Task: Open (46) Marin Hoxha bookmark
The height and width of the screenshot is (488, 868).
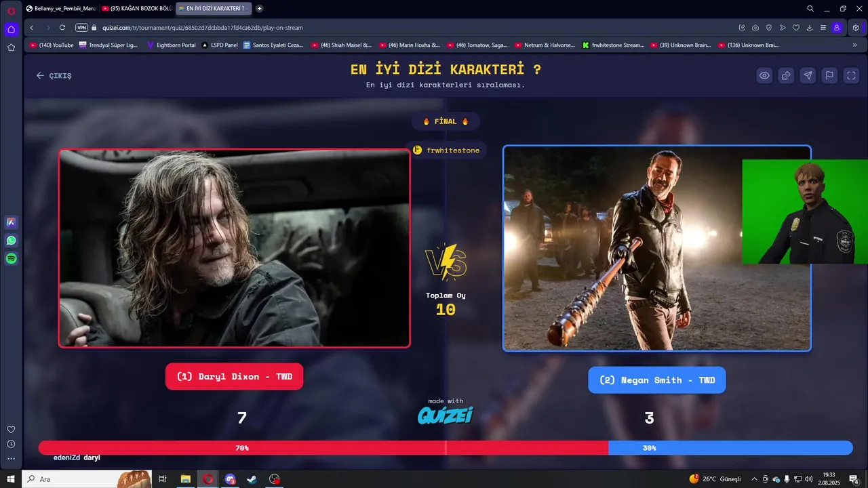Action: click(409, 45)
